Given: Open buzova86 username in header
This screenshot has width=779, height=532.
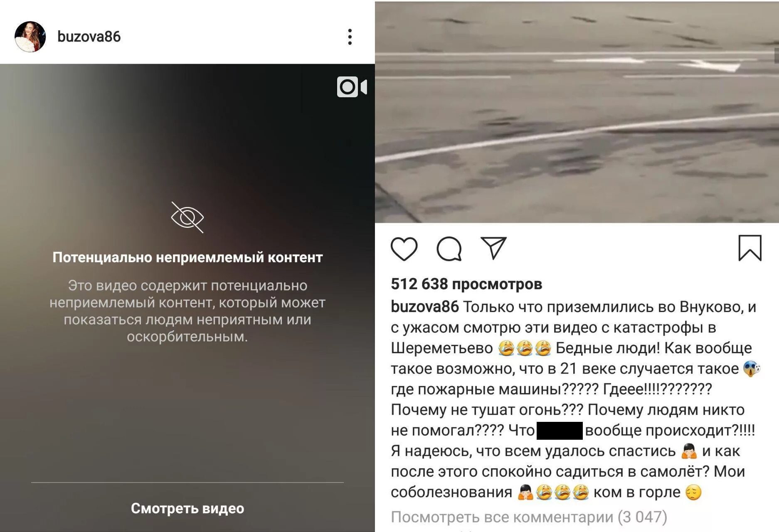Looking at the screenshot, I should coord(89,37).
